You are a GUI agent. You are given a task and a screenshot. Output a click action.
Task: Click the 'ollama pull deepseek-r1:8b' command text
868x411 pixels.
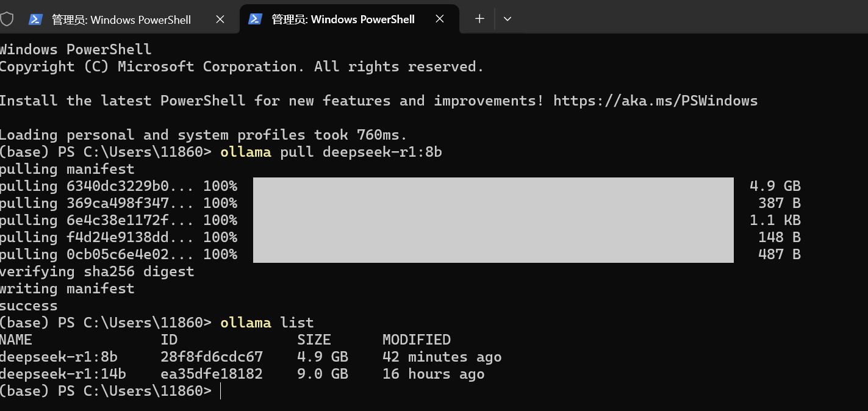[x=331, y=152]
